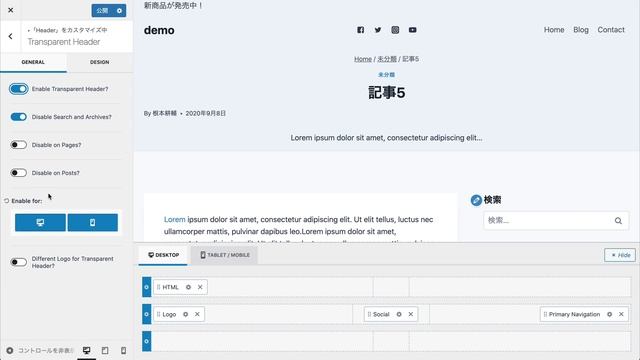This screenshot has width=640, height=360.
Task: Remove the Logo item from builder
Action: pyautogui.click(x=197, y=314)
